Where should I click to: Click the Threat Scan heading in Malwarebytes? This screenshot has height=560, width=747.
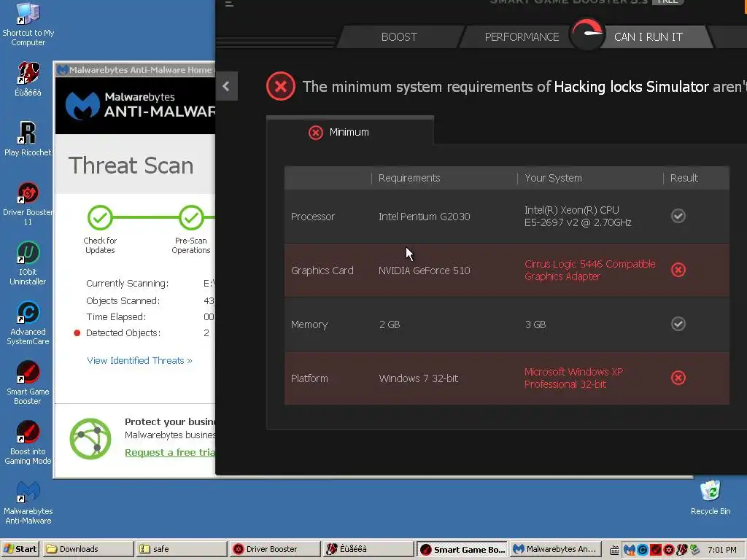click(131, 166)
